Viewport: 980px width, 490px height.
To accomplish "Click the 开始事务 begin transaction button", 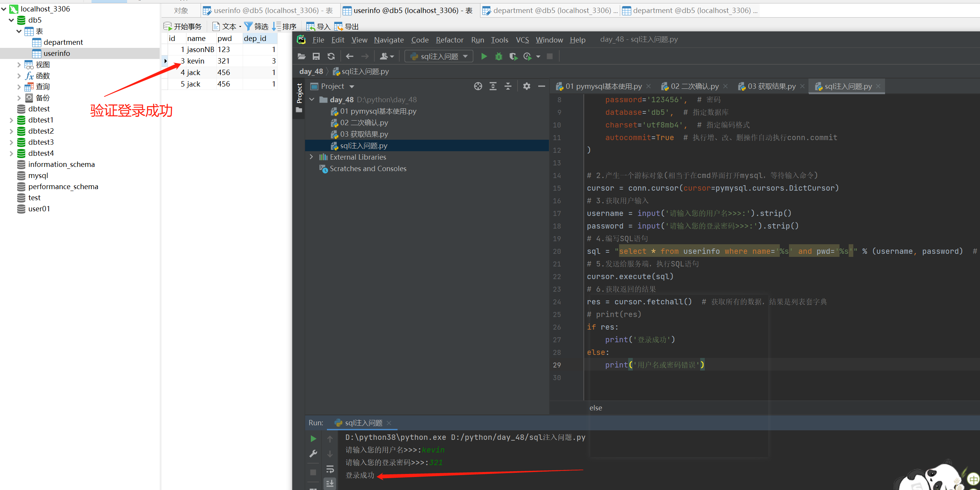I will (183, 26).
